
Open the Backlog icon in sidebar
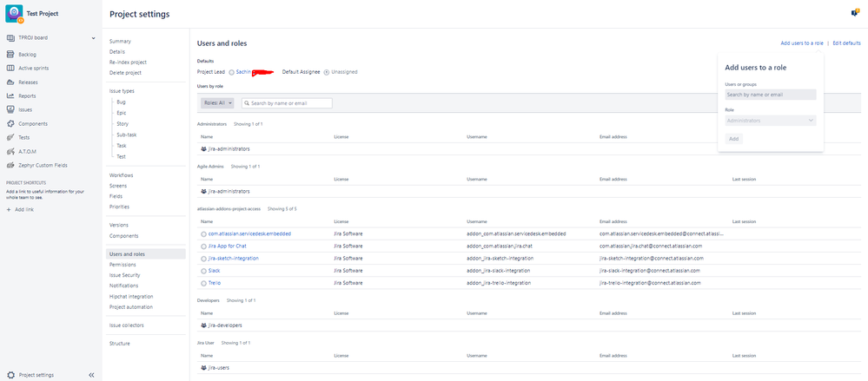pos(10,55)
